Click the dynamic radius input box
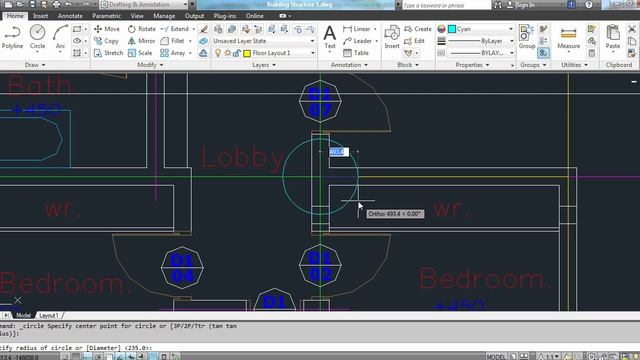The height and width of the screenshot is (360, 640). pyautogui.click(x=339, y=152)
